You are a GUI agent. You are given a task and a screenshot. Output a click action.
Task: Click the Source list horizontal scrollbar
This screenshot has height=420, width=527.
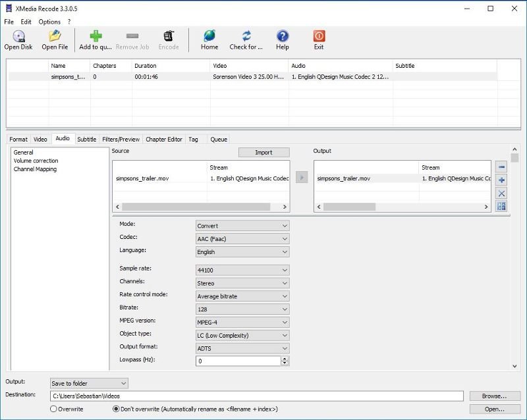coord(196,207)
